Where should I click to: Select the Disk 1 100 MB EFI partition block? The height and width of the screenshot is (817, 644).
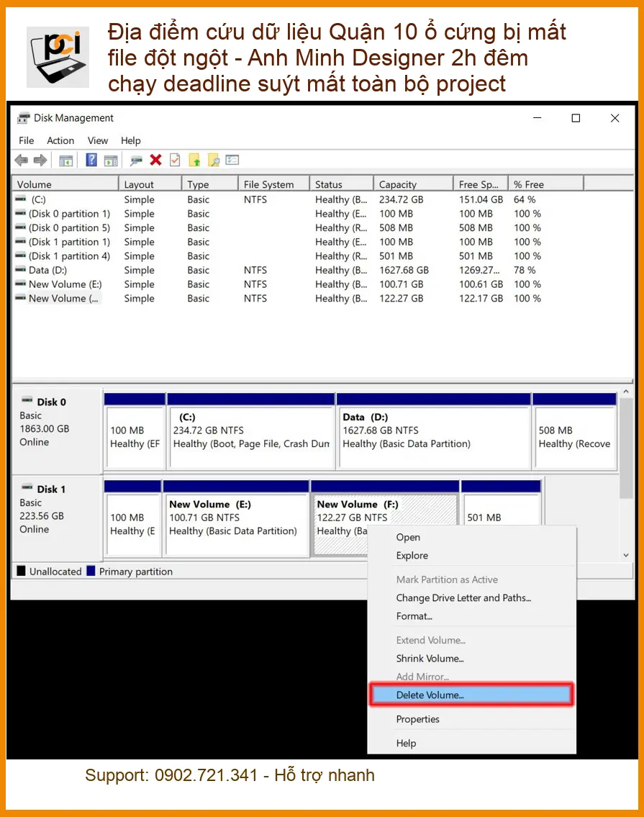(x=132, y=518)
